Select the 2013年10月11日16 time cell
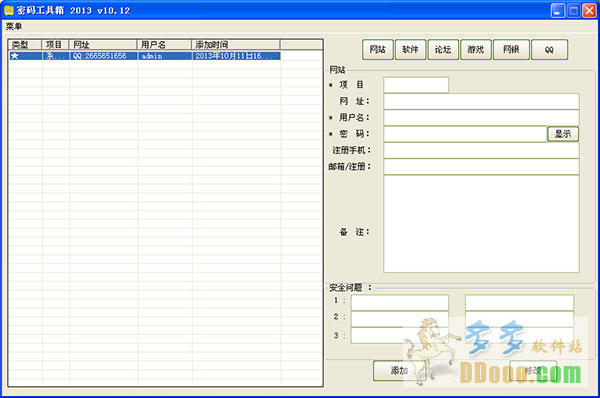The width and height of the screenshot is (600, 398). click(236, 56)
